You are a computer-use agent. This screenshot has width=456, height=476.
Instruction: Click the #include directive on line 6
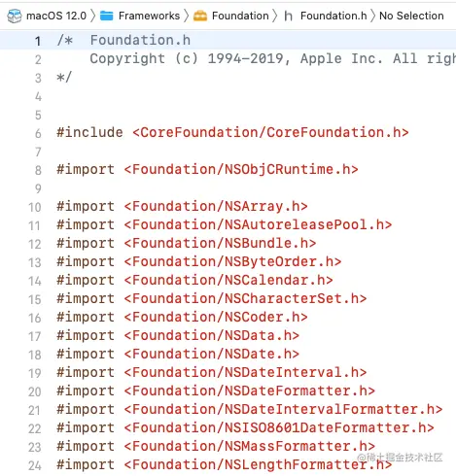tap(89, 132)
